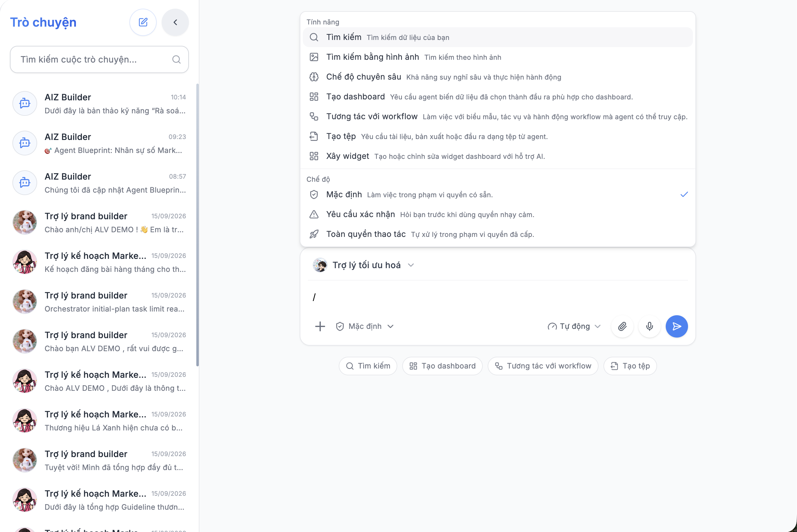Click the grid icon beside Tạo dashboard menu entry

[x=314, y=97]
